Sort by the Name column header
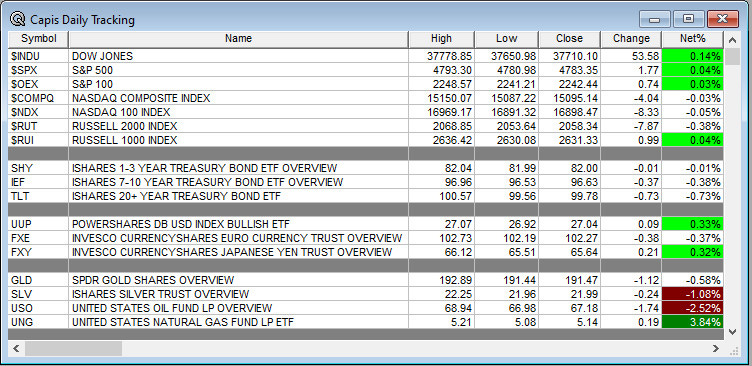 coord(238,39)
